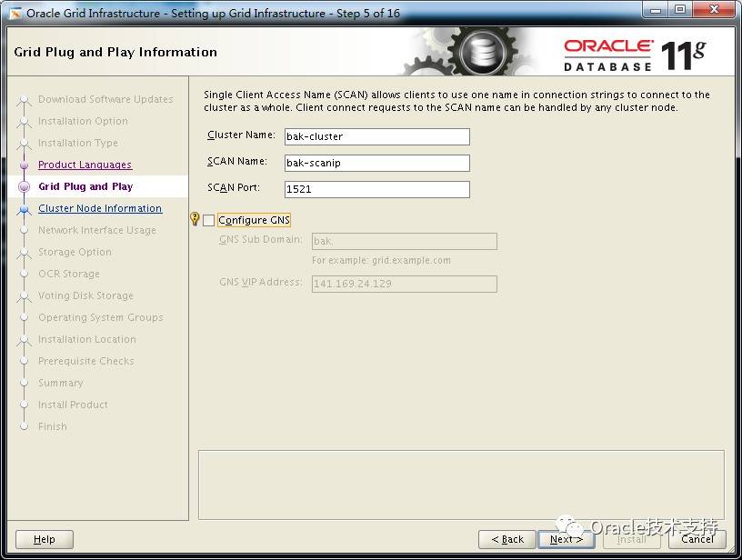Open the Help button

pyautogui.click(x=45, y=539)
